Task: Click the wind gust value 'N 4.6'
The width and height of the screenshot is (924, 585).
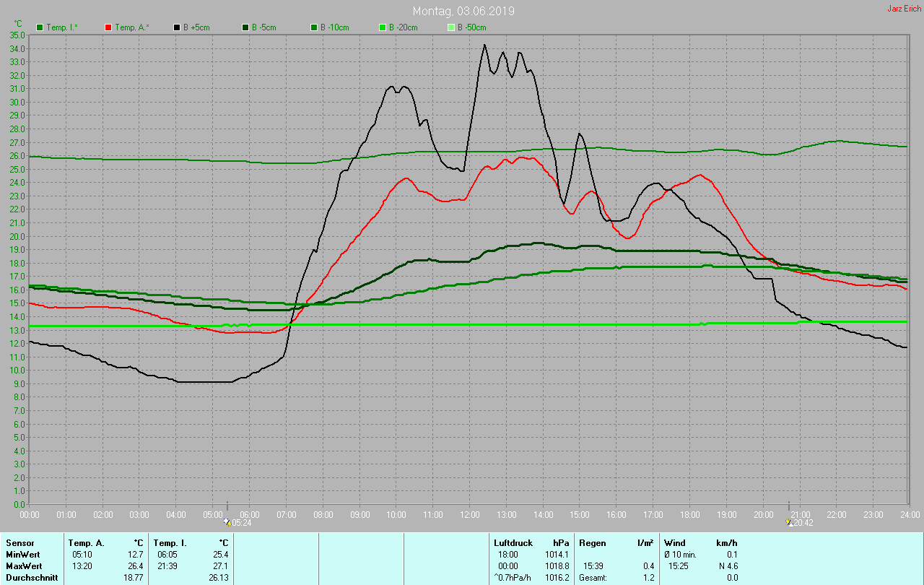Action: click(728, 565)
